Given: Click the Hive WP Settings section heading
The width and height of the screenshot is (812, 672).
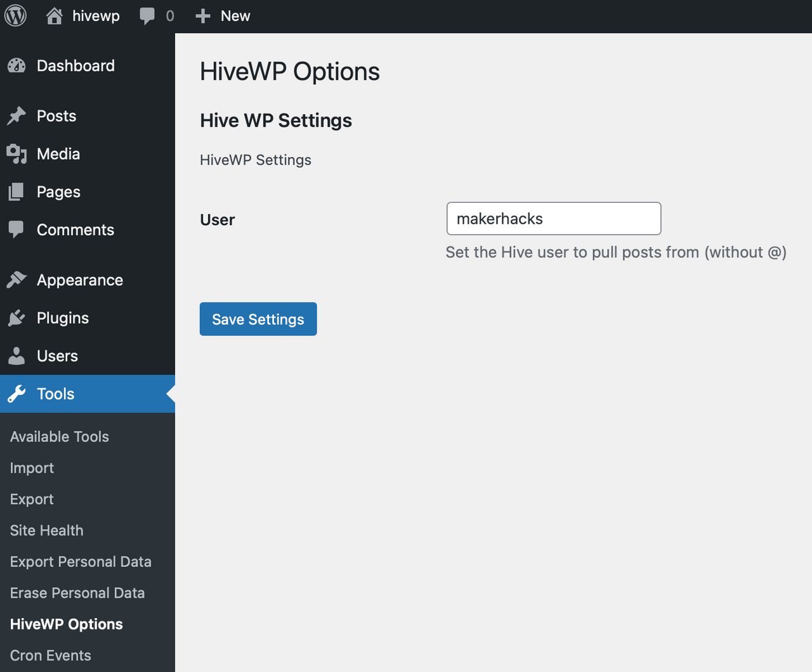Looking at the screenshot, I should click(x=276, y=120).
